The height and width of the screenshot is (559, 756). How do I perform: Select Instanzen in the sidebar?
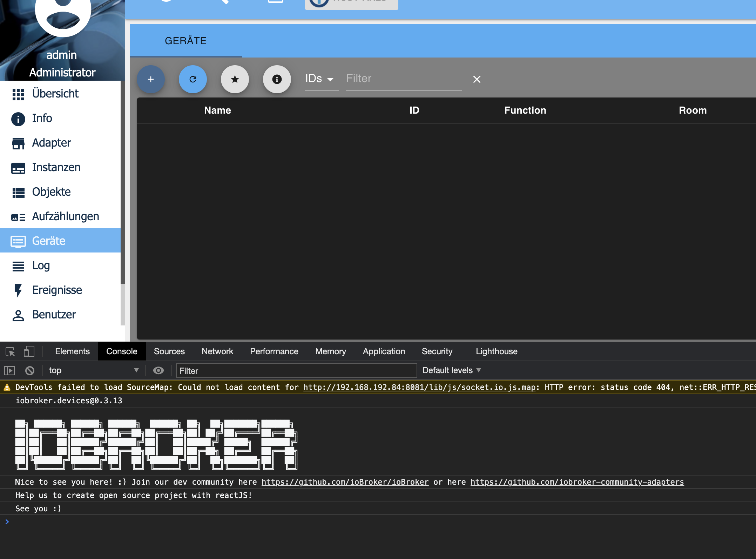(56, 167)
